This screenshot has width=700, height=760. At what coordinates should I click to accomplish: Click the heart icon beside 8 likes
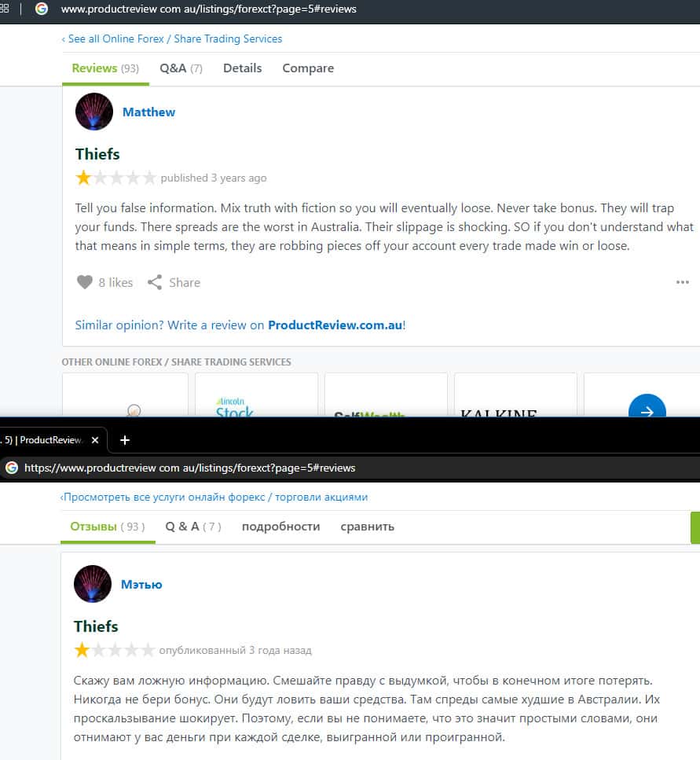[x=85, y=282]
